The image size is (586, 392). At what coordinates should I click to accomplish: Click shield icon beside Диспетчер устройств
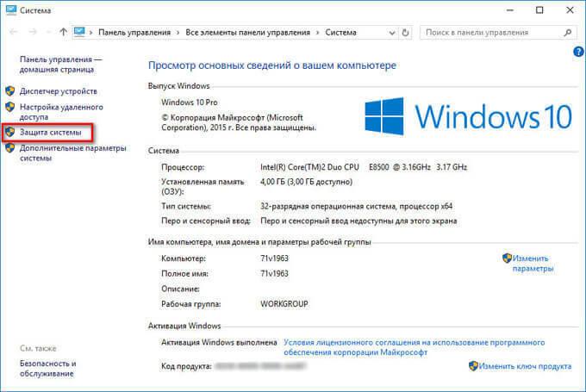click(10, 90)
